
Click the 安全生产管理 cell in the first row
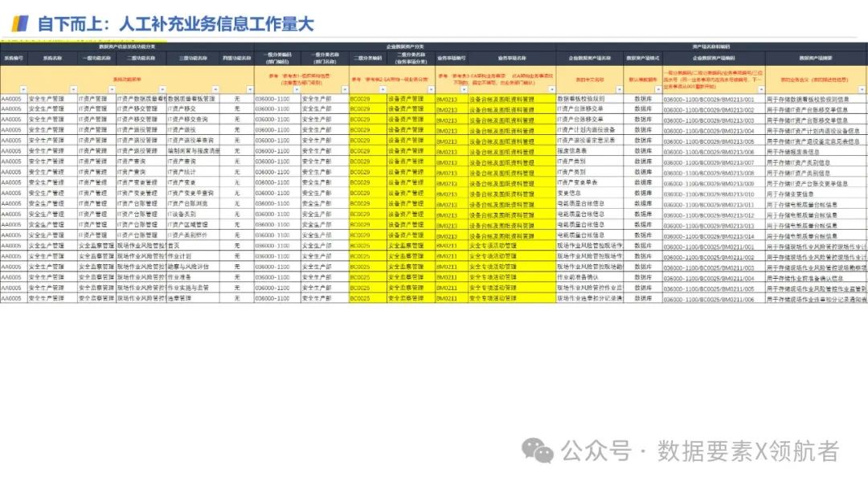tap(44, 100)
